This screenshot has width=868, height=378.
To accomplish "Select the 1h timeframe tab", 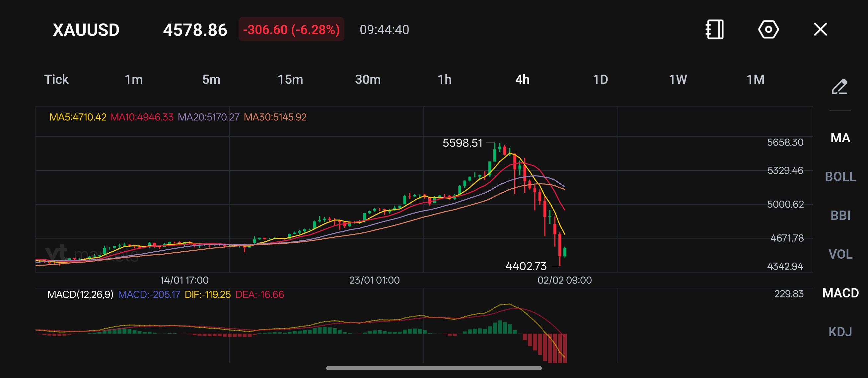I will click(x=444, y=80).
